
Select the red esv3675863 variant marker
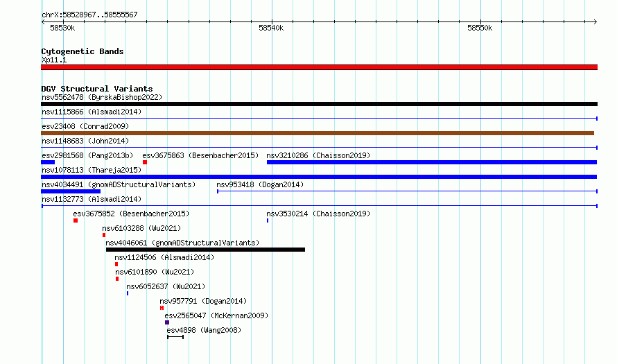coord(145,162)
